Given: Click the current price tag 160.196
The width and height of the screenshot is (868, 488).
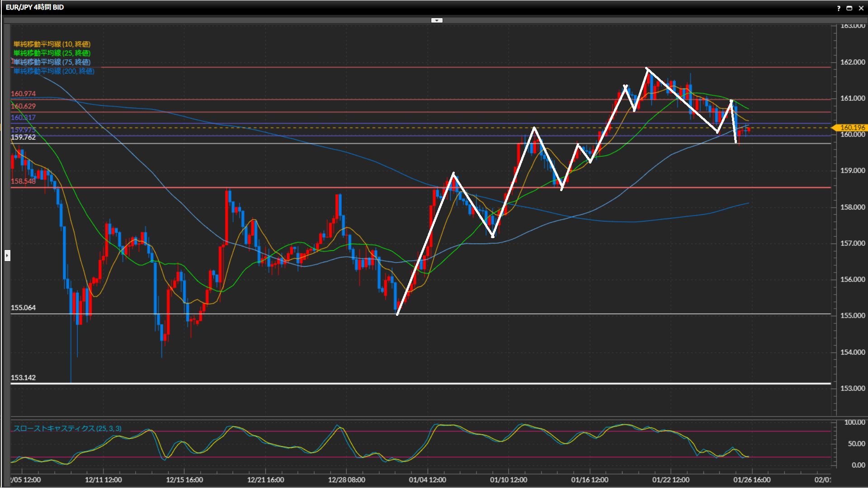Looking at the screenshot, I should point(852,127).
